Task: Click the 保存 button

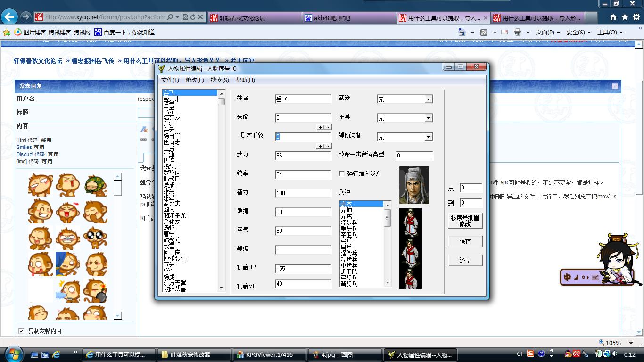Action: click(x=465, y=241)
